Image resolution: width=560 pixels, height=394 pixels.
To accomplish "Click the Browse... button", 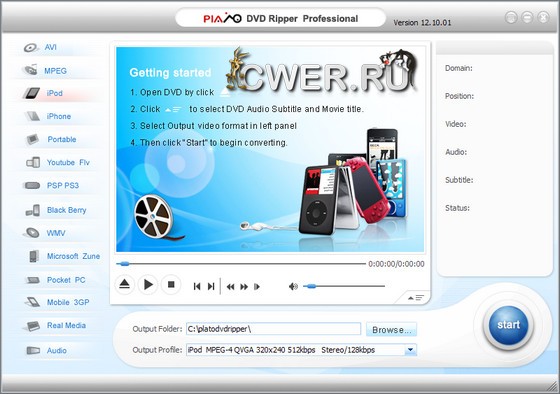I will (x=391, y=329).
